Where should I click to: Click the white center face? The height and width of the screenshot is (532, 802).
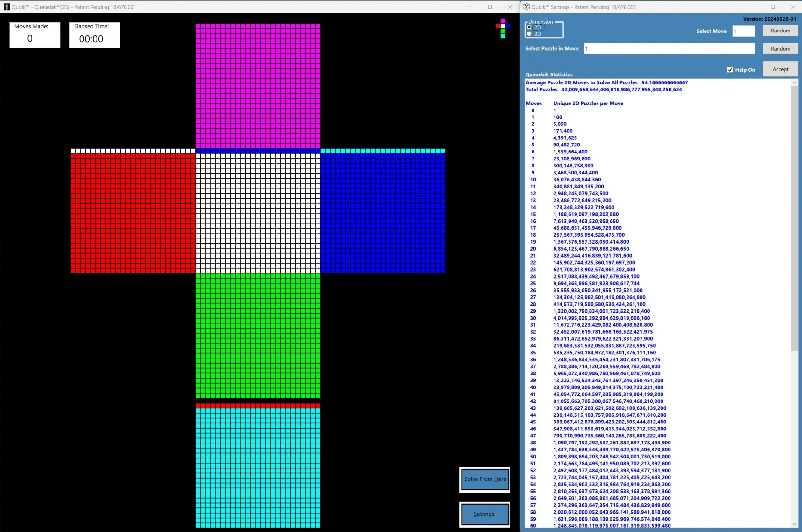tap(258, 213)
